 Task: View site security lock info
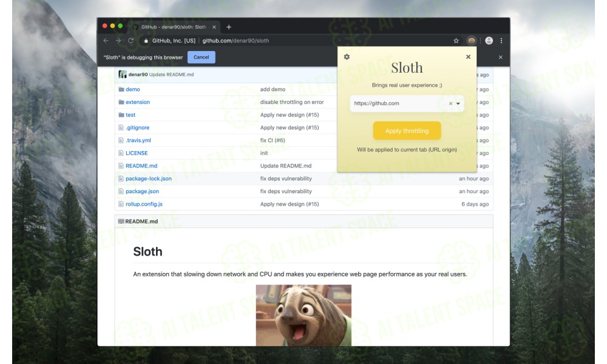tap(146, 41)
